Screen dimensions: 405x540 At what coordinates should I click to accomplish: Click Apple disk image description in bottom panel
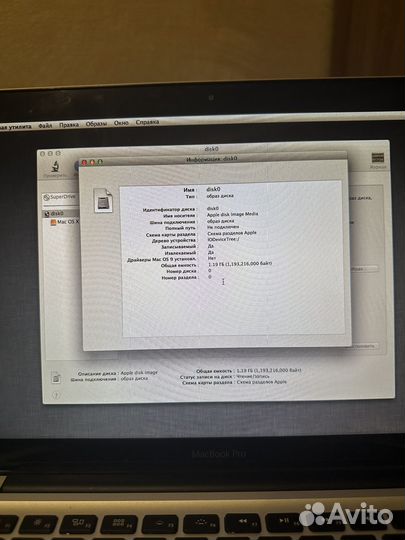pos(139,373)
